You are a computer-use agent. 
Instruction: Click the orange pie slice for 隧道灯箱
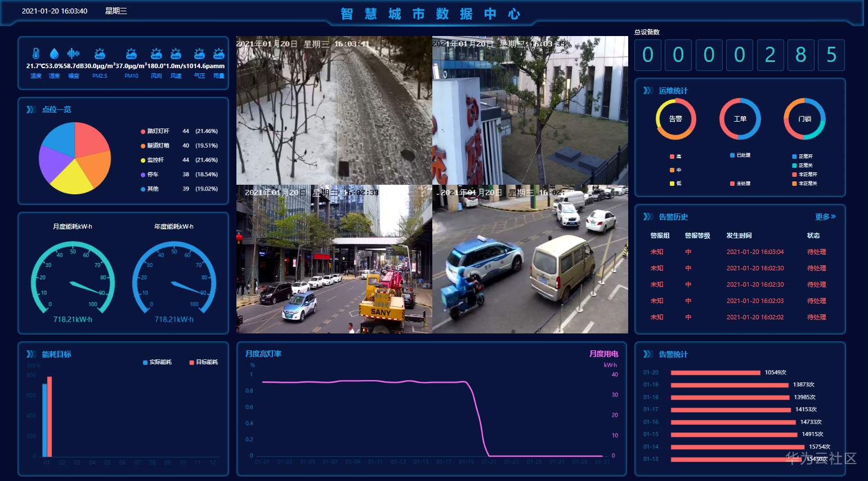pos(95,168)
